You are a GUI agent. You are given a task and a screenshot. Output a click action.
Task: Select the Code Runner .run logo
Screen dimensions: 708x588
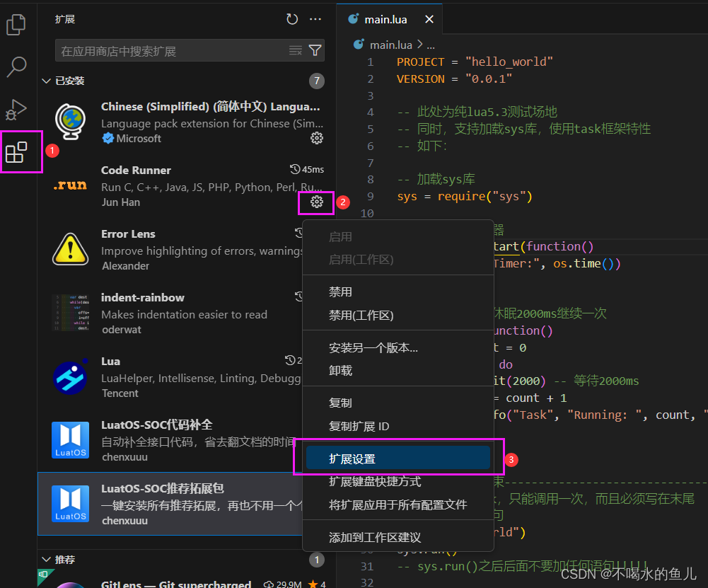click(70, 185)
